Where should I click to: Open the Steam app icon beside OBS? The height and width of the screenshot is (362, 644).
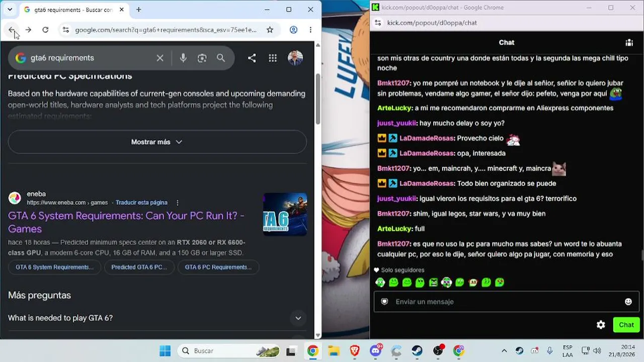click(x=417, y=351)
